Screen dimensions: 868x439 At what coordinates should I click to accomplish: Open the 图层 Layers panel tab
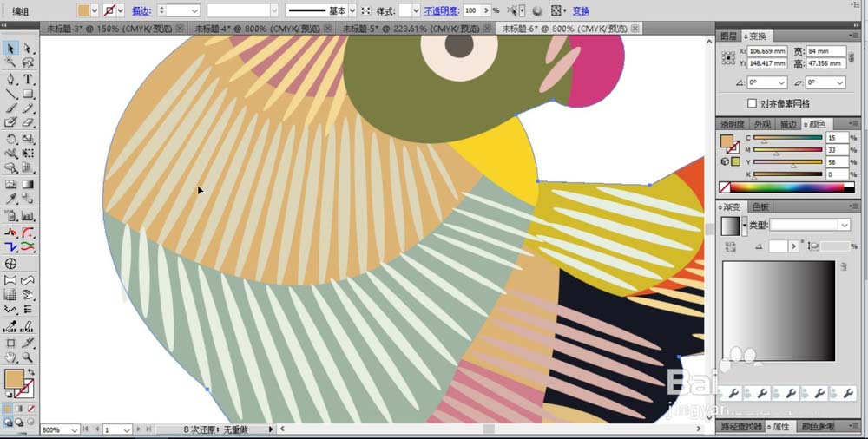[x=729, y=36]
